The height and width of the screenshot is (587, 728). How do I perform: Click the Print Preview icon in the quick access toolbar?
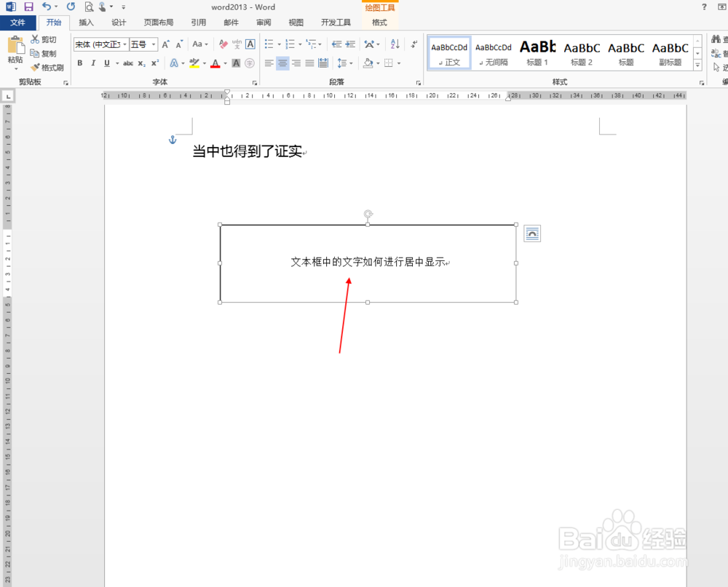pyautogui.click(x=89, y=7)
